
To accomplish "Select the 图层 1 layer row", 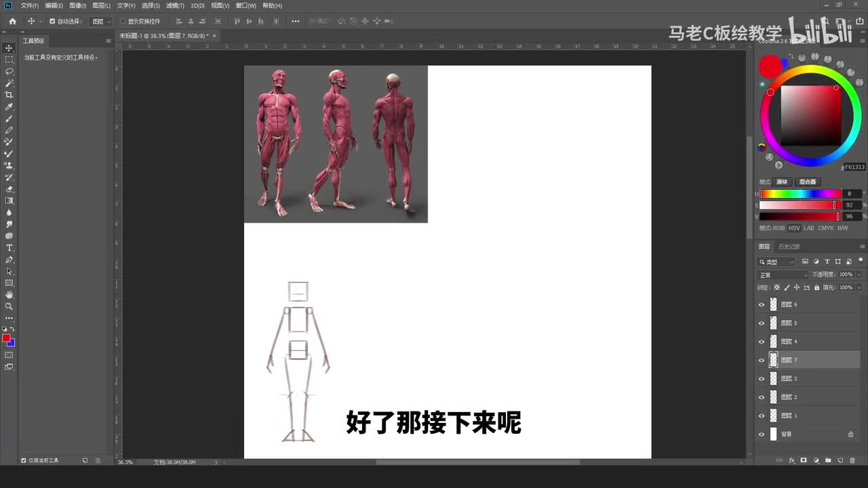I will click(x=808, y=415).
